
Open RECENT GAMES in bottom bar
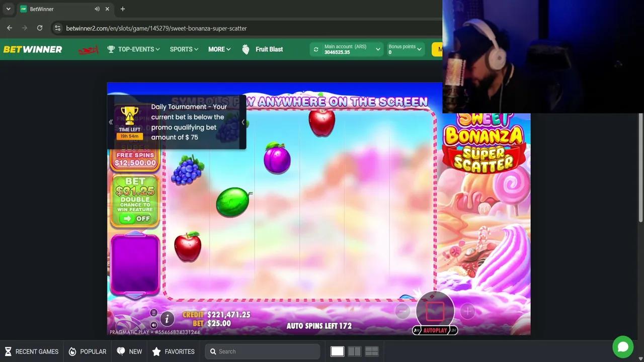[31, 351]
